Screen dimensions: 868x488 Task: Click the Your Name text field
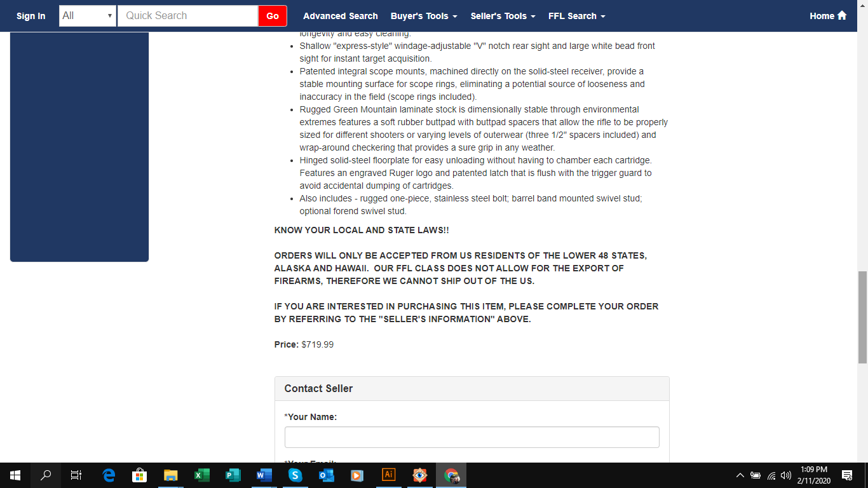click(x=472, y=437)
